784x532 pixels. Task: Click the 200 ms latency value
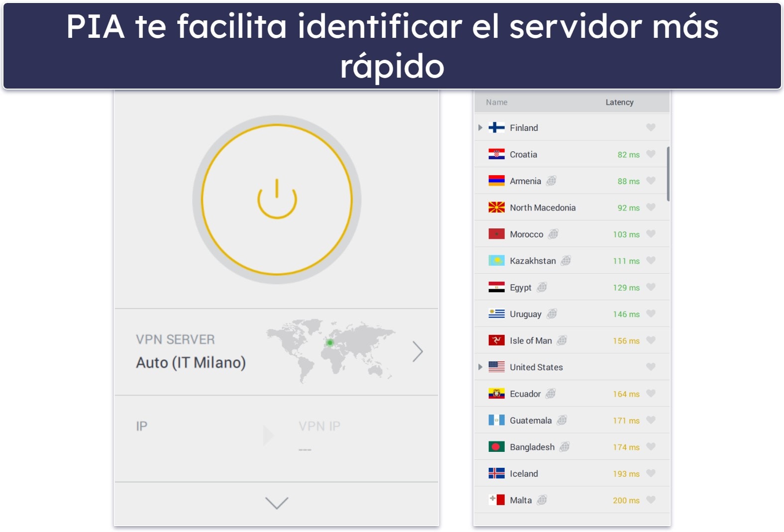pos(626,501)
